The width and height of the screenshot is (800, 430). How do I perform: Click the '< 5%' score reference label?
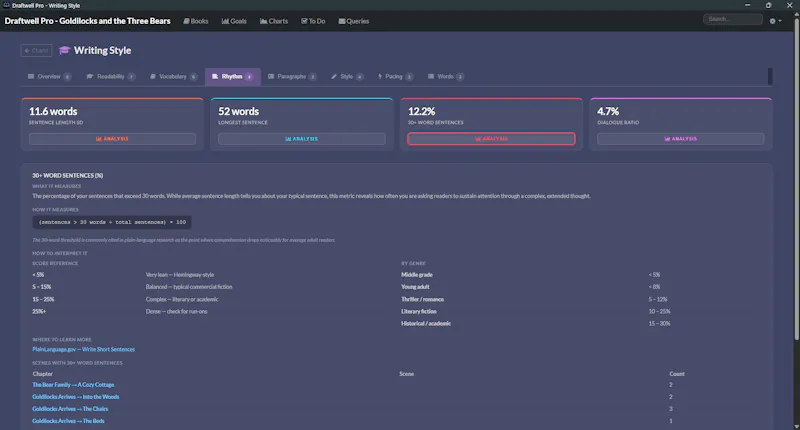(x=38, y=275)
